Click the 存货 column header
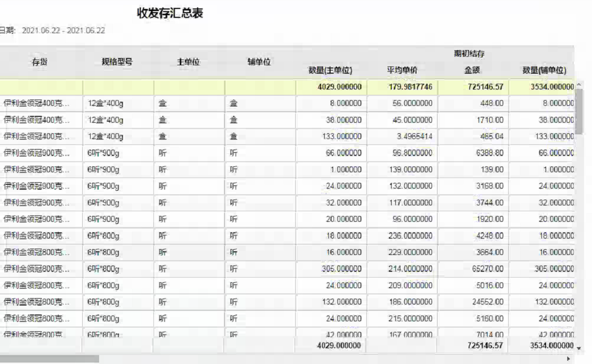 (40, 62)
